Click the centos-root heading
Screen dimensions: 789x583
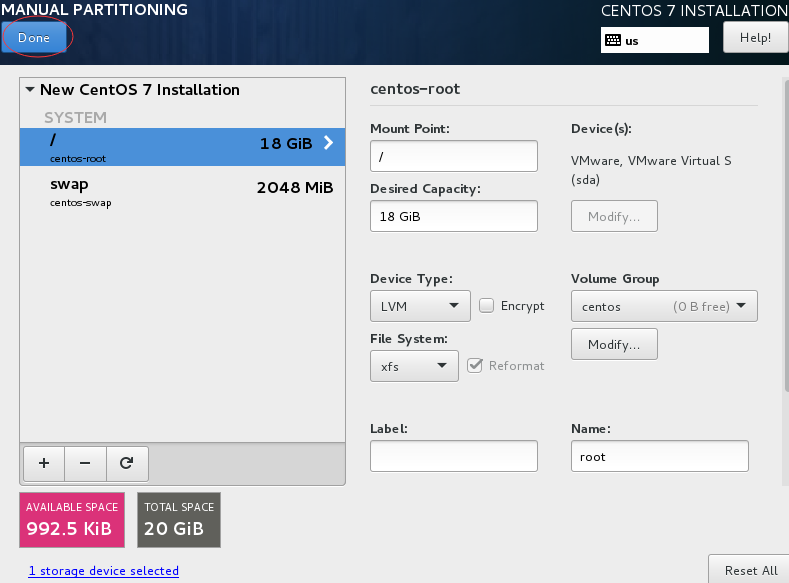click(415, 89)
